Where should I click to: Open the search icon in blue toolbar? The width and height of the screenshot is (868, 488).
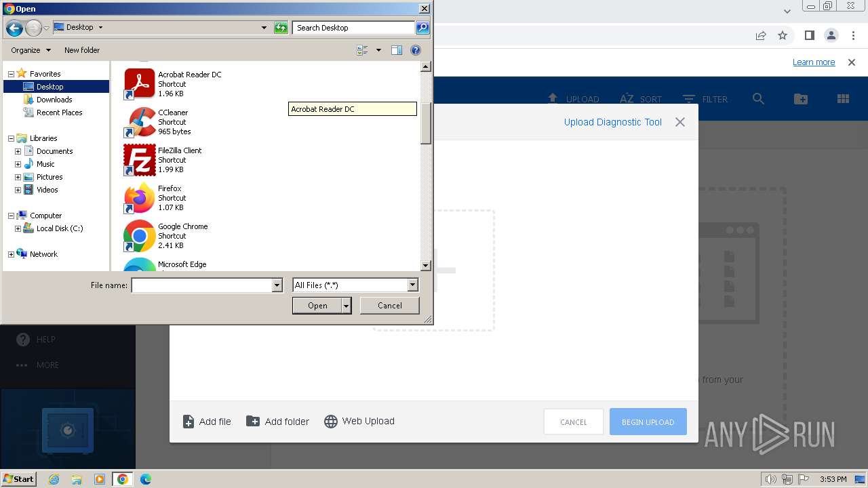tap(758, 99)
